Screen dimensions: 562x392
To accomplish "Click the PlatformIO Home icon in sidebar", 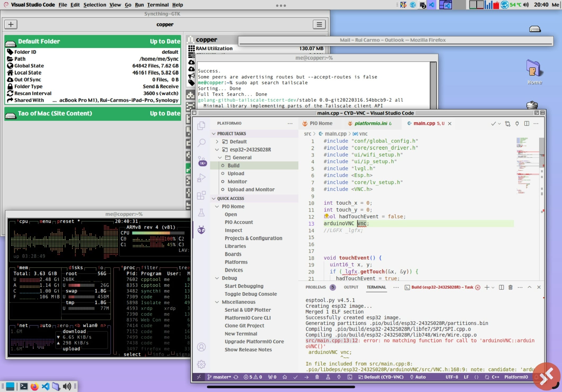I will tap(201, 230).
